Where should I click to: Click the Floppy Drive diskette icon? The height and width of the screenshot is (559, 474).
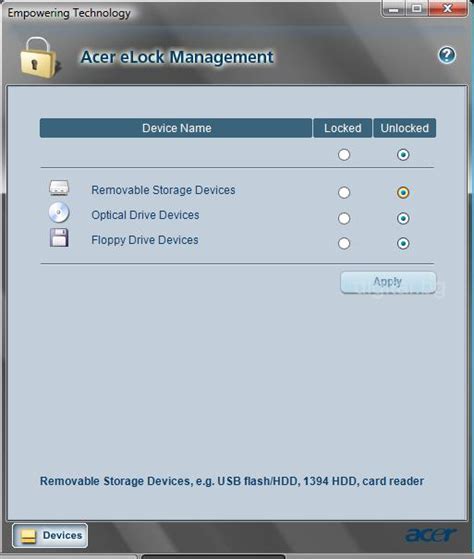pyautogui.click(x=59, y=238)
